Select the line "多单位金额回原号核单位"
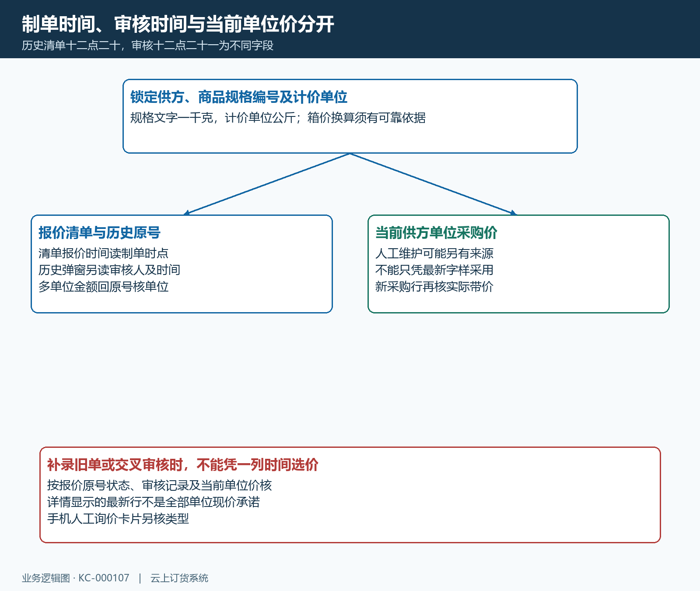 [x=104, y=287]
